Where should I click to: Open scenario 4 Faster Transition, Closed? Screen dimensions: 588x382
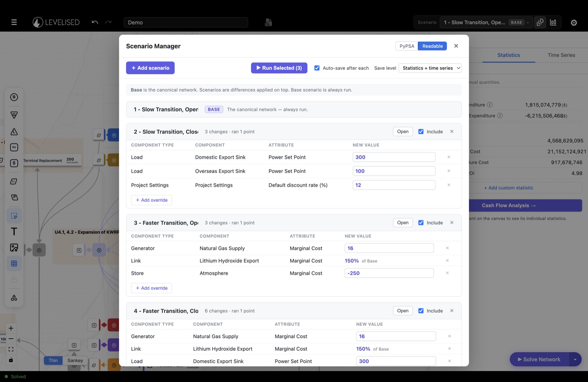[x=403, y=311]
